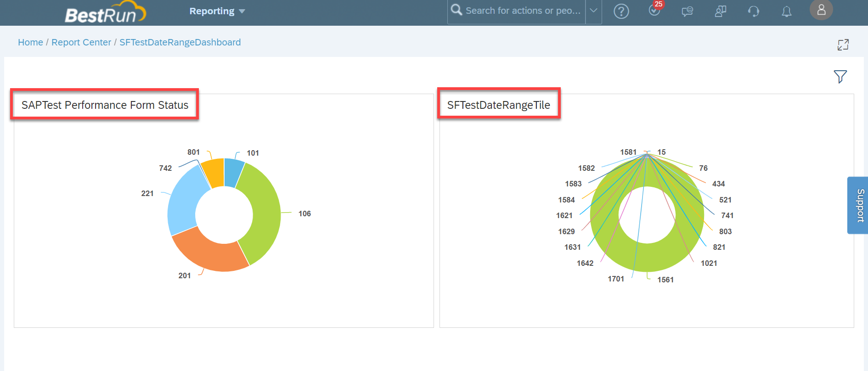Go to Home breadcrumb link
Viewport: 868px width, 371px height.
[30, 42]
